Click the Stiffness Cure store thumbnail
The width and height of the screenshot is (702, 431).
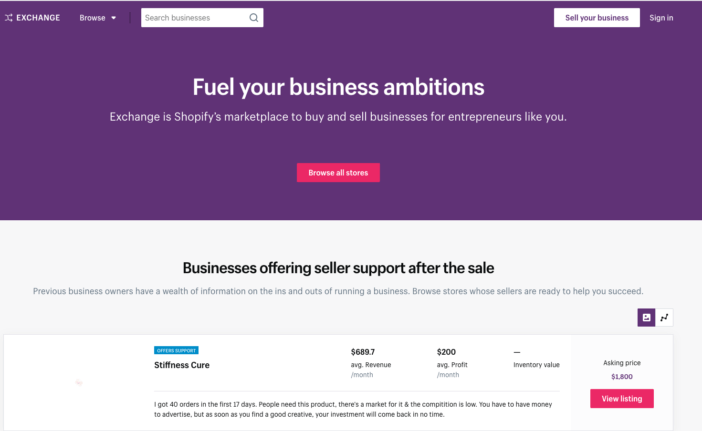click(x=79, y=382)
